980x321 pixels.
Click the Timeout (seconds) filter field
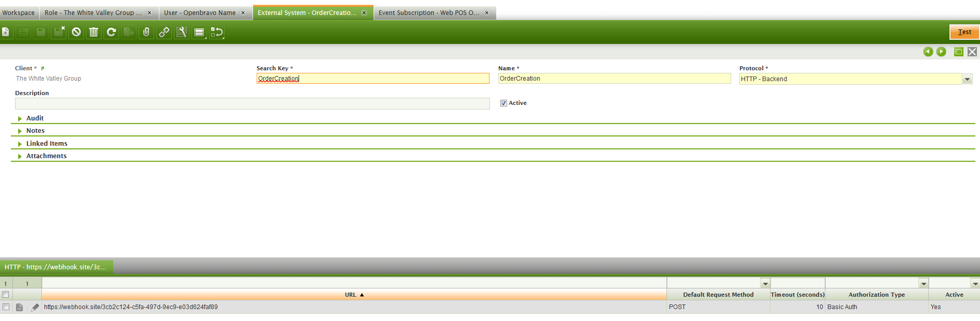click(797, 283)
